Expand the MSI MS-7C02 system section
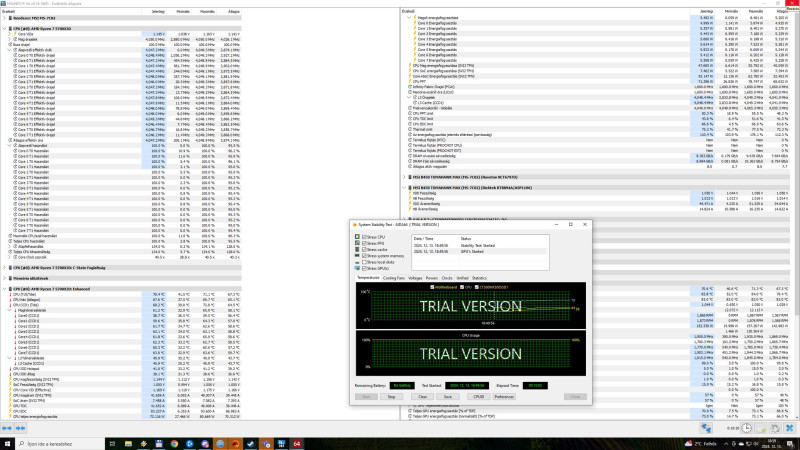800x450 pixels. 5,18
